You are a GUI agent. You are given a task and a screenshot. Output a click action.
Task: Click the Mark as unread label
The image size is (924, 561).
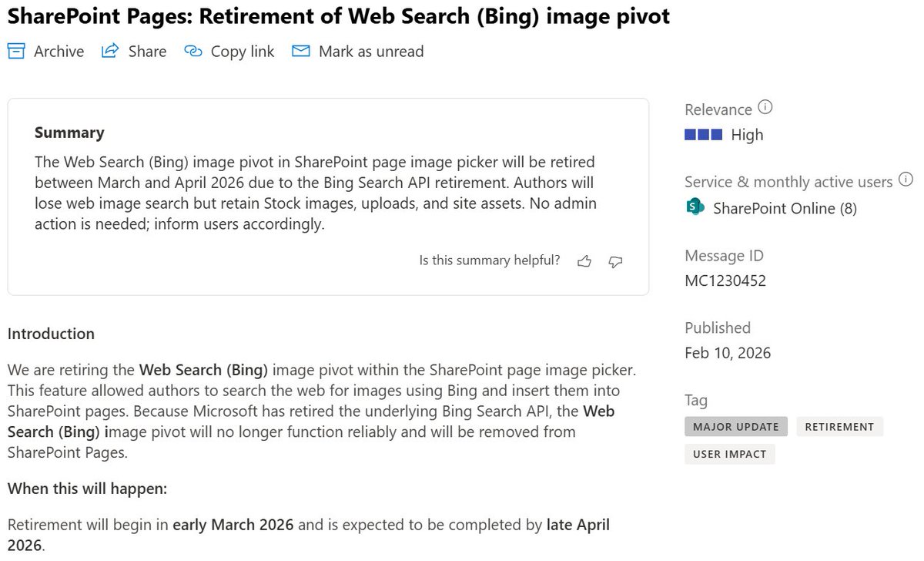click(371, 51)
